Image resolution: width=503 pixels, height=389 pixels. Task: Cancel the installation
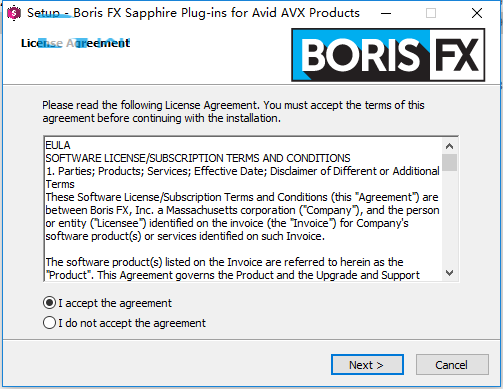[452, 365]
